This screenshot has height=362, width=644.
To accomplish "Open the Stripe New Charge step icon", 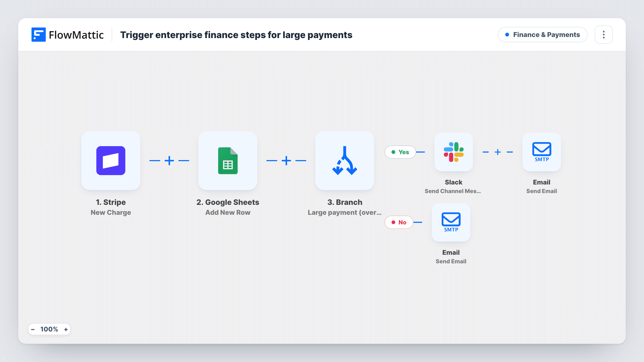I will (x=111, y=161).
